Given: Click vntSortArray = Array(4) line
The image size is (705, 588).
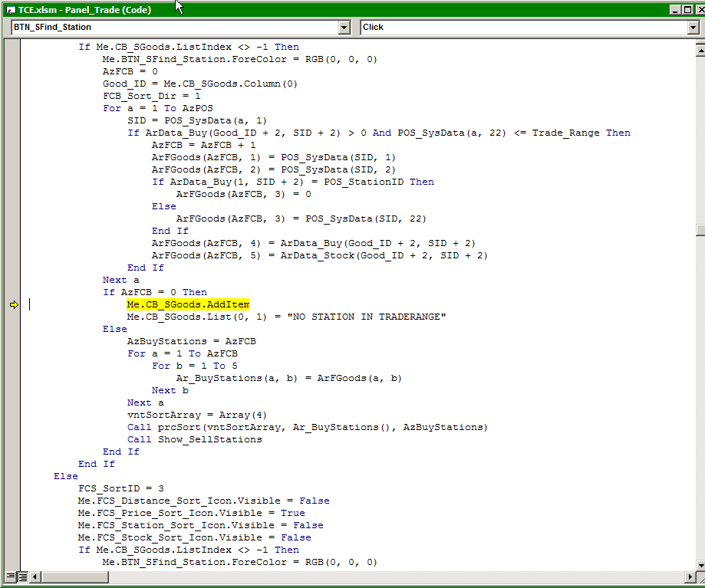Looking at the screenshot, I should 197,415.
